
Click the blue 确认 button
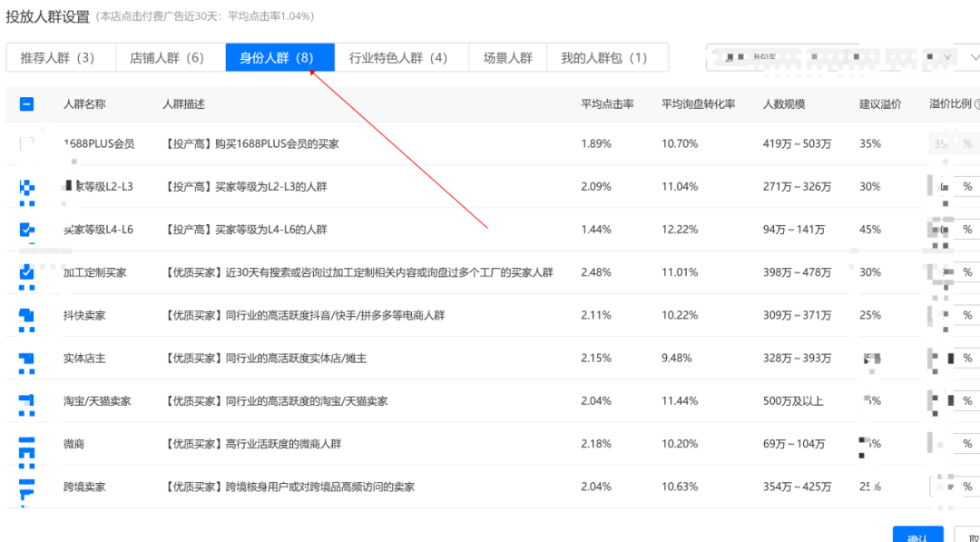coord(917,536)
